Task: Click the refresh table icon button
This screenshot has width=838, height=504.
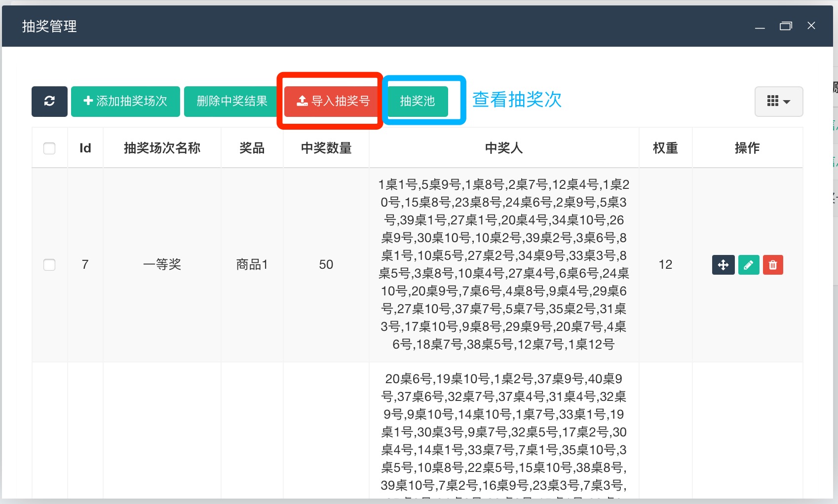Action: (x=49, y=102)
